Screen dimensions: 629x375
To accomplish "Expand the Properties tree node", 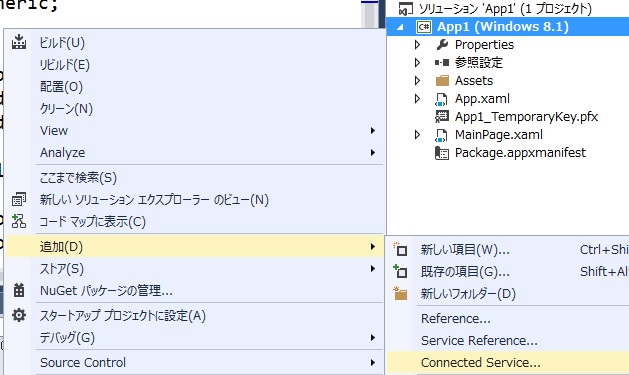I will pos(417,45).
